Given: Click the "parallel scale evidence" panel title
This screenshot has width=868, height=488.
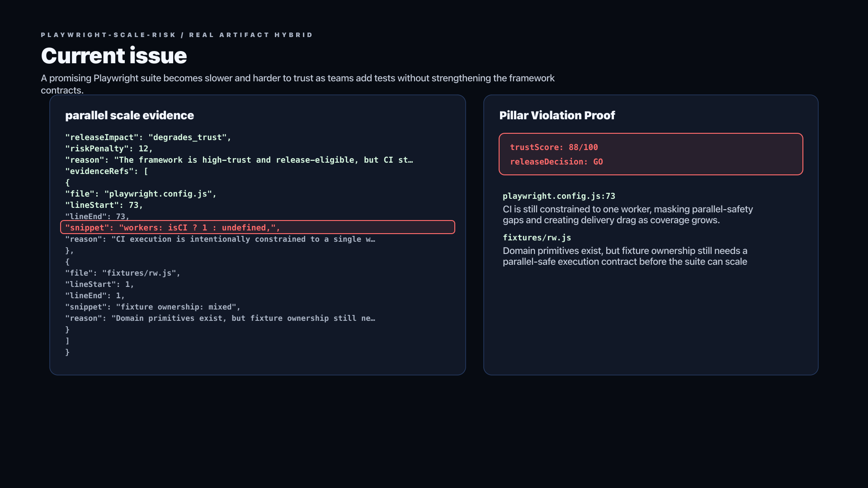Looking at the screenshot, I should 129,115.
